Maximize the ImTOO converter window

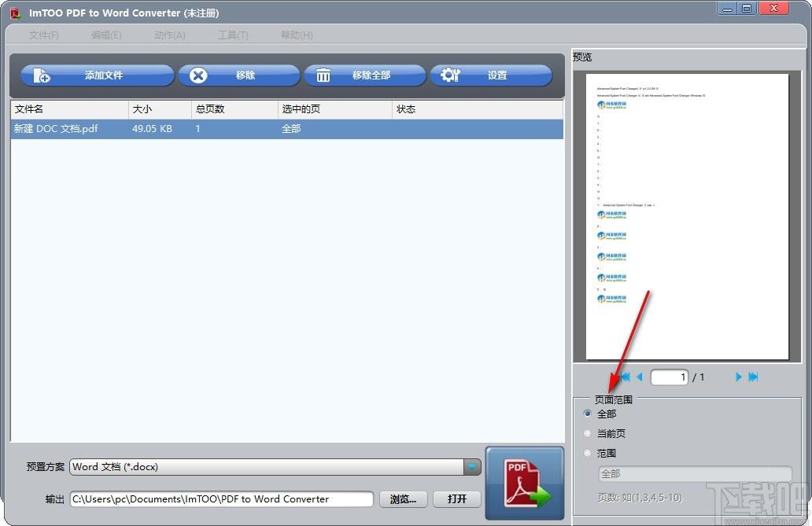(x=747, y=9)
